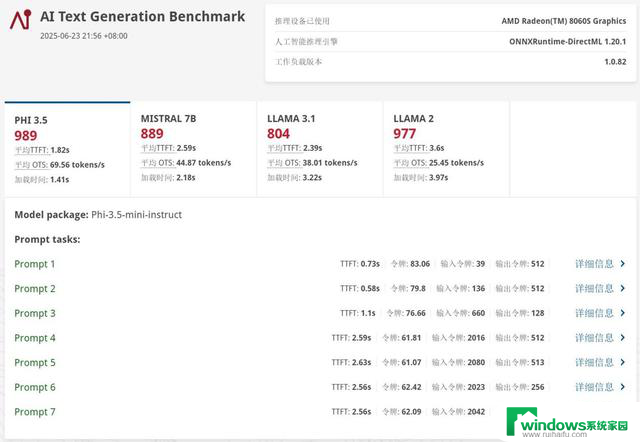Expand Prompt 1 row chevron
This screenshot has height=442, width=640.
(622, 264)
